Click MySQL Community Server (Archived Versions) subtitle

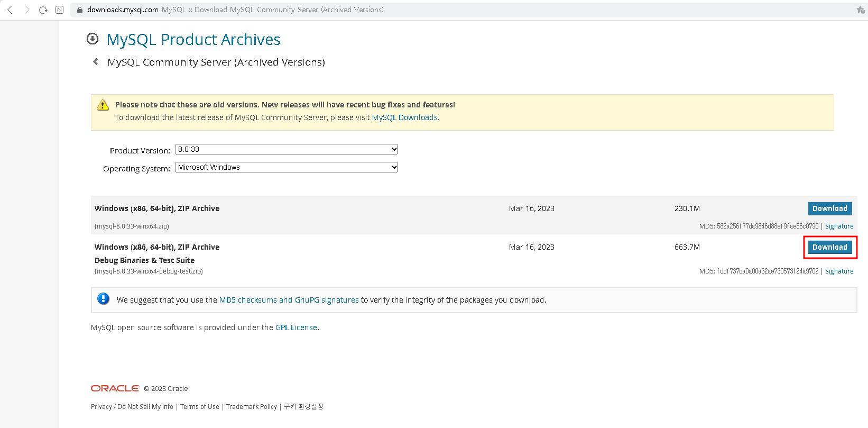click(x=216, y=62)
